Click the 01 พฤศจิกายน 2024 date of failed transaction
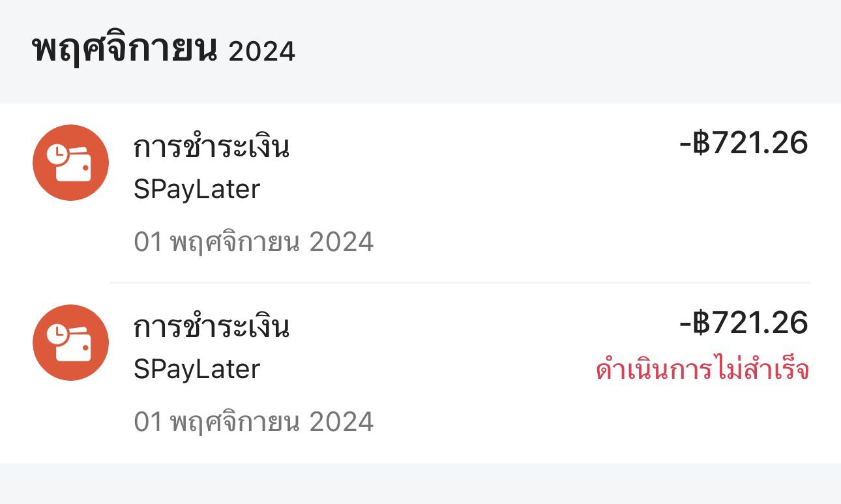The height and width of the screenshot is (504, 841). click(x=254, y=422)
